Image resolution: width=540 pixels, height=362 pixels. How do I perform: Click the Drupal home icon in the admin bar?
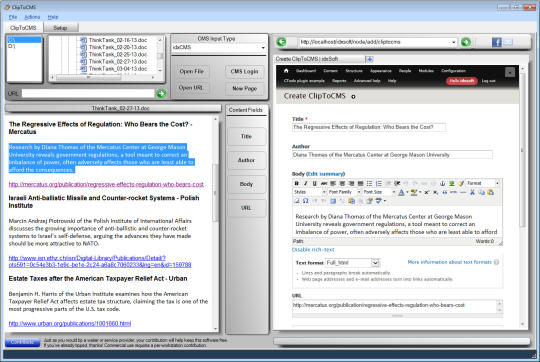[x=286, y=71]
